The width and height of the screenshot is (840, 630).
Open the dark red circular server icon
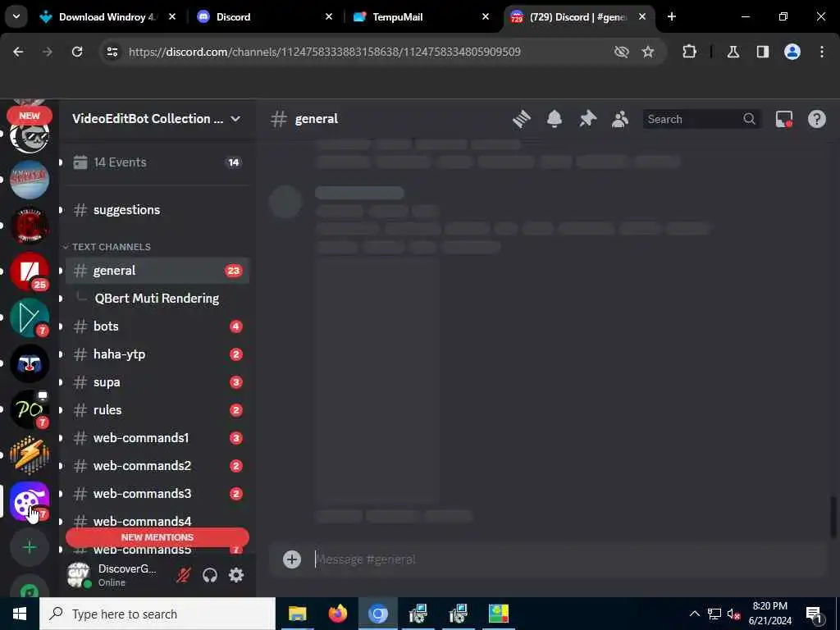click(x=30, y=226)
